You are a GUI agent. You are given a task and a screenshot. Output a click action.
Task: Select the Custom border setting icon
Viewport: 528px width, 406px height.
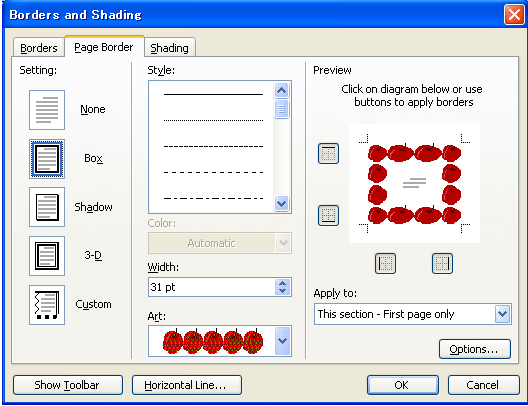[47, 305]
